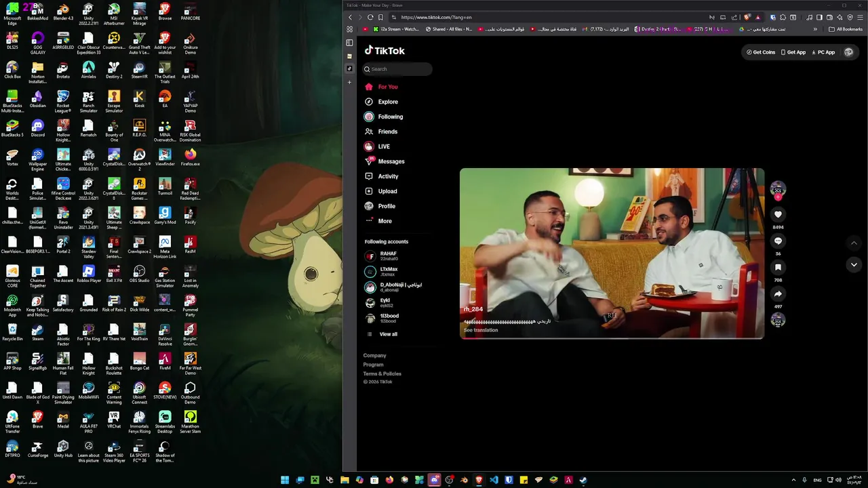
Task: Open Brave Shields lion icon
Action: pyautogui.click(x=747, y=17)
